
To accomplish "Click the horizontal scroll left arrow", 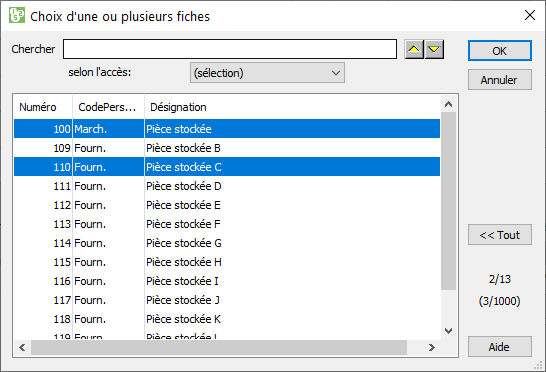I will point(22,347).
